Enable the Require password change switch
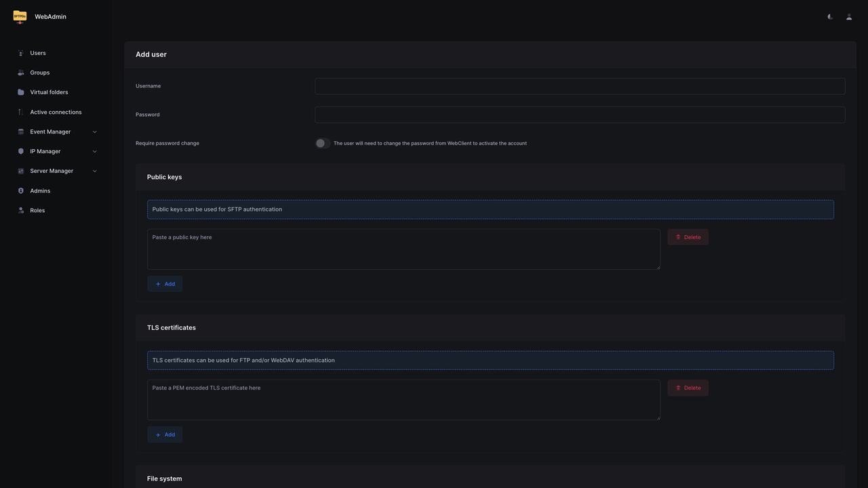868x488 pixels. (322, 143)
